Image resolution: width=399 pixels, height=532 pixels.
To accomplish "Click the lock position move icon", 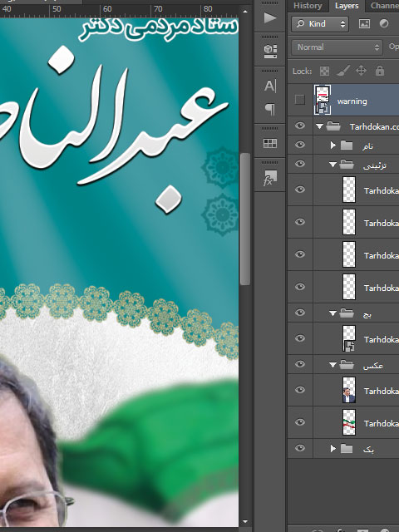I will [361, 71].
